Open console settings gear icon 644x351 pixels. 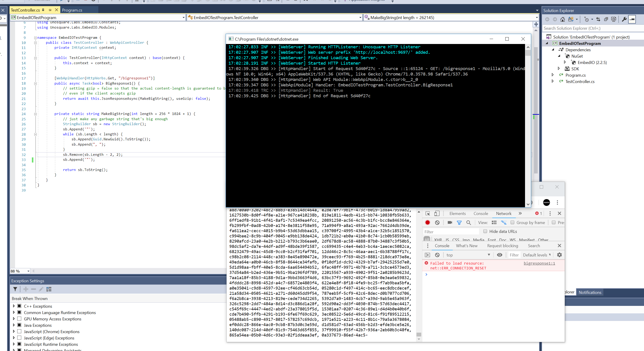click(x=559, y=255)
